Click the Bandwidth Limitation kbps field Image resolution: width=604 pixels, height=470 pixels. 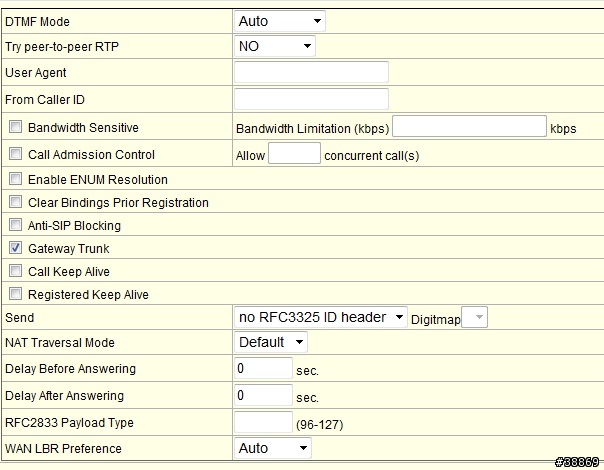click(x=469, y=126)
